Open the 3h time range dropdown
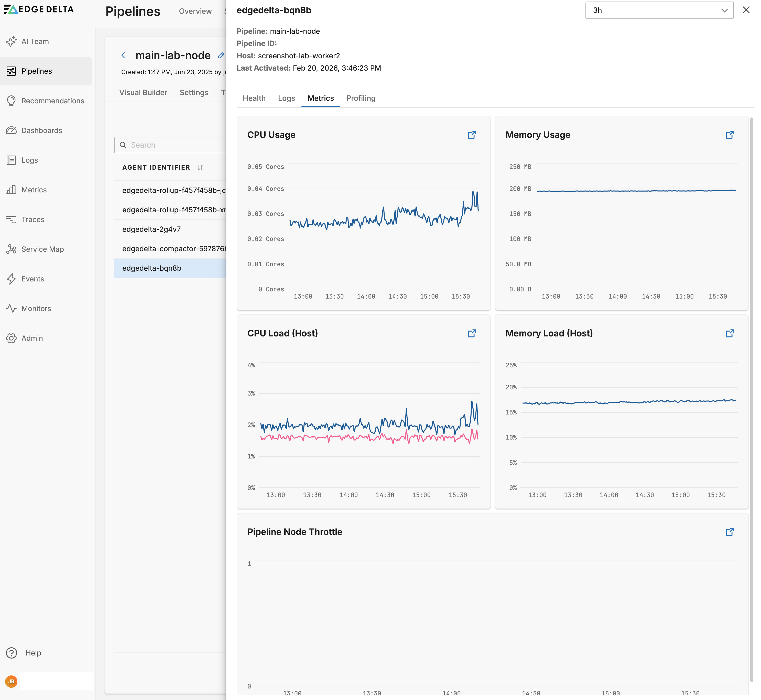Viewport: 761px width, 700px height. (x=659, y=10)
